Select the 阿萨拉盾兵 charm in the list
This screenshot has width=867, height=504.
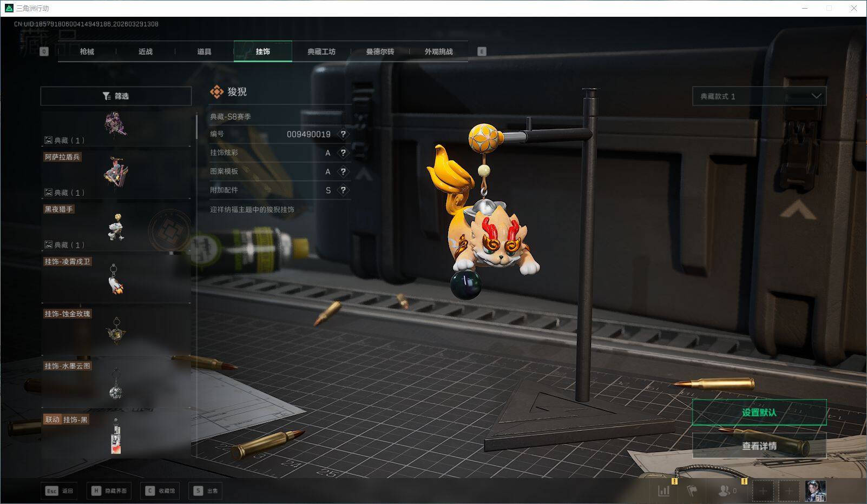click(x=116, y=174)
